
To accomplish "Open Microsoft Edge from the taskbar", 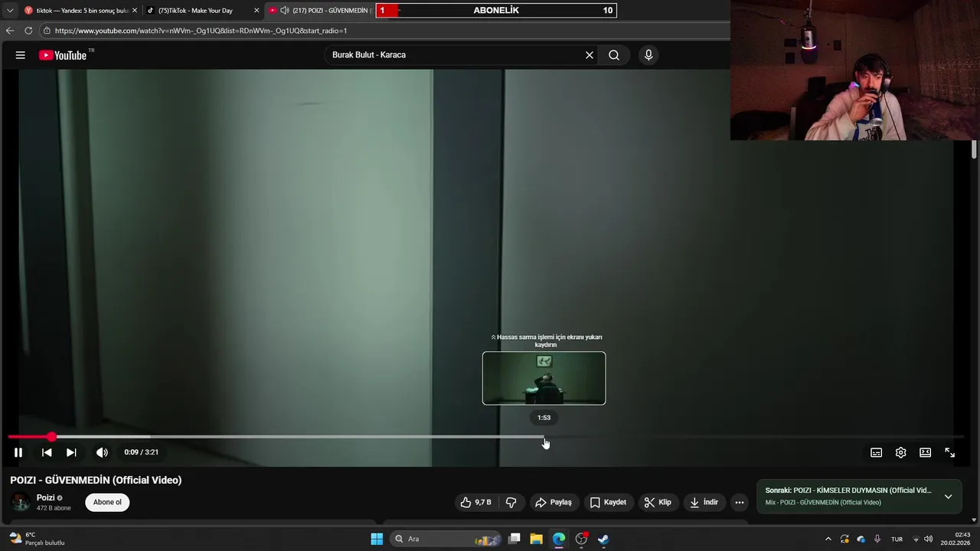I will pyautogui.click(x=559, y=539).
